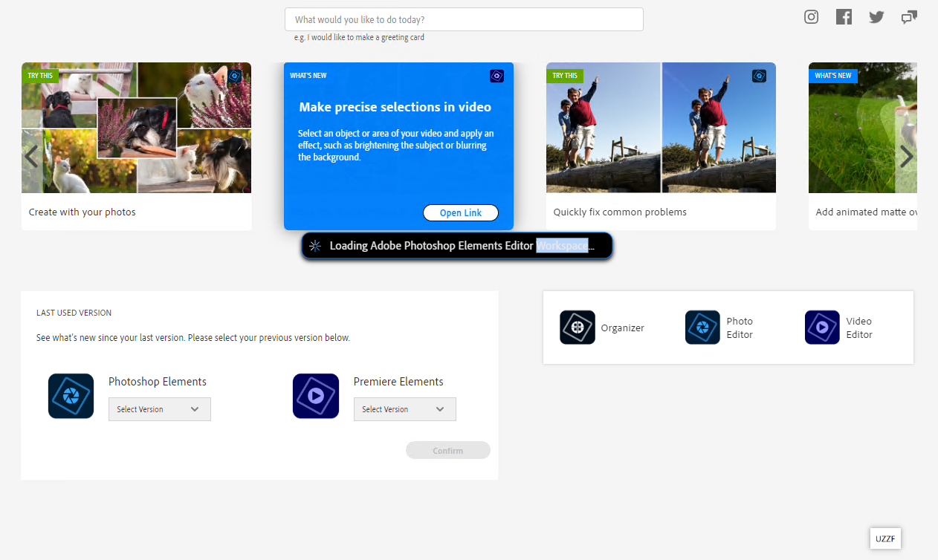Click the Photoshop Elements app icon
This screenshot has width=938, height=560.
click(71, 396)
